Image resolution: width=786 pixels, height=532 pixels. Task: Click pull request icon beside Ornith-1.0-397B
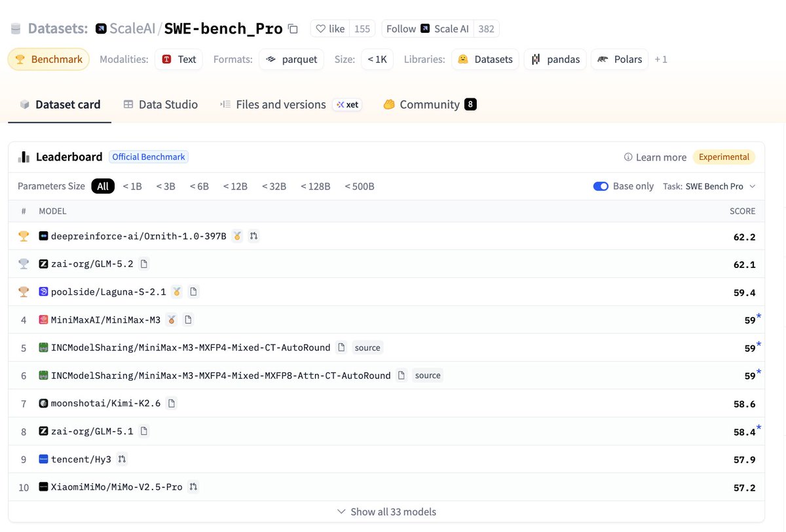coord(254,236)
